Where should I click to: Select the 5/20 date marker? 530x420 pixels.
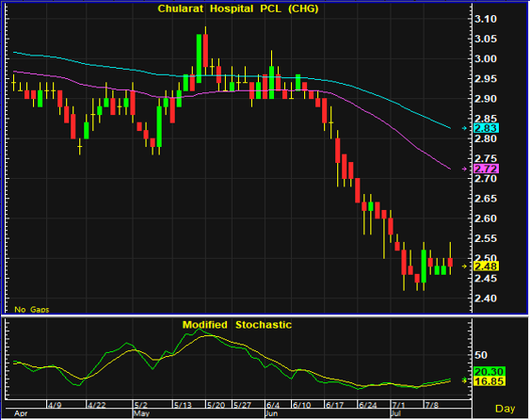click(216, 405)
